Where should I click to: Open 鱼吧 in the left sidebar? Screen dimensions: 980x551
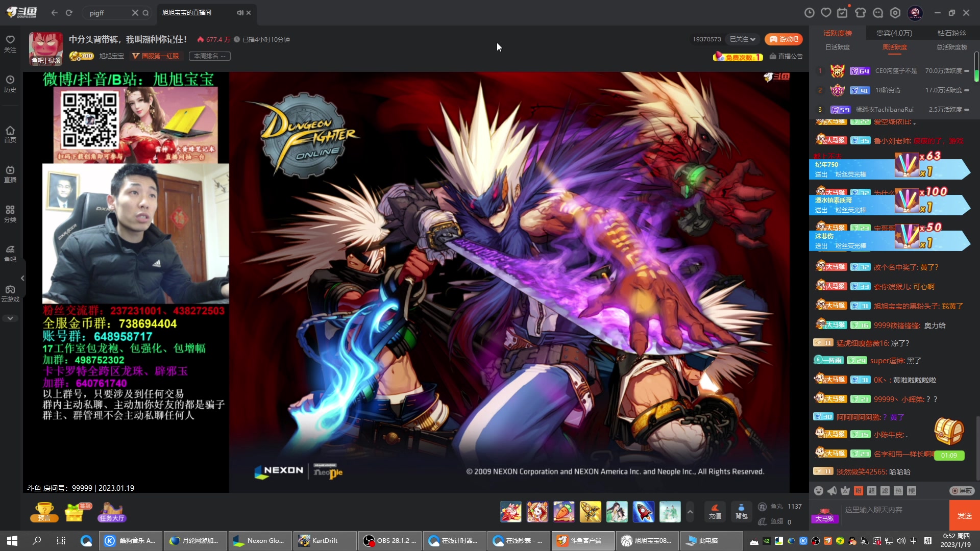tap(10, 254)
